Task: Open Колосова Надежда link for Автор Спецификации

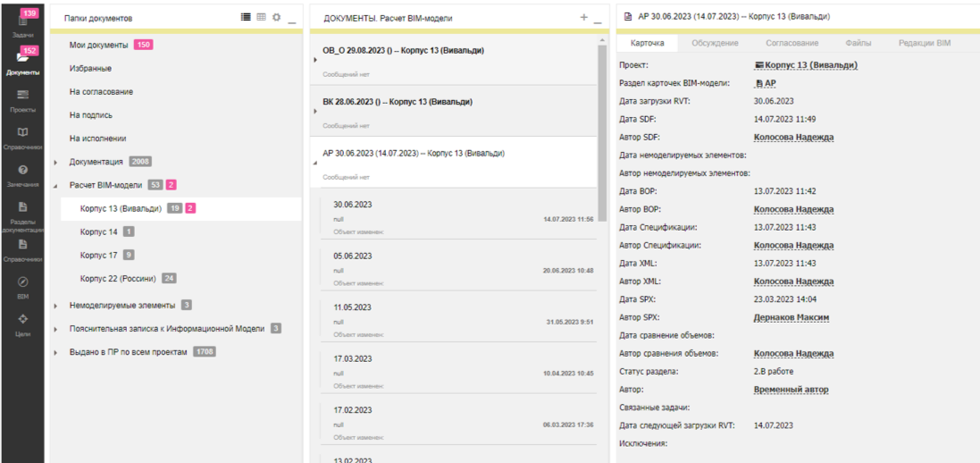Action: click(x=794, y=245)
